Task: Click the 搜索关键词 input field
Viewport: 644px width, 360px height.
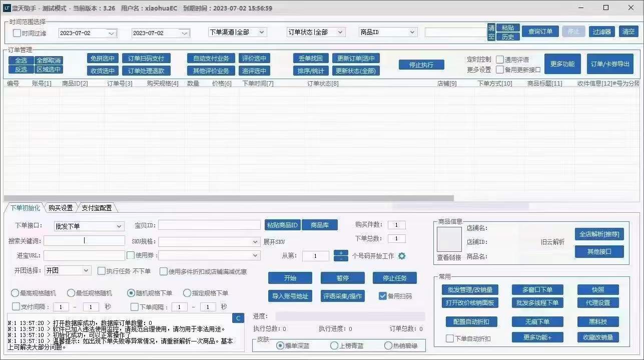Action: (84, 241)
